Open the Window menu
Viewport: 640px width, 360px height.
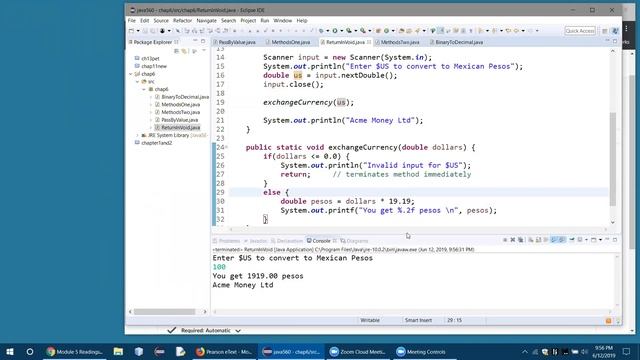pos(282,20)
